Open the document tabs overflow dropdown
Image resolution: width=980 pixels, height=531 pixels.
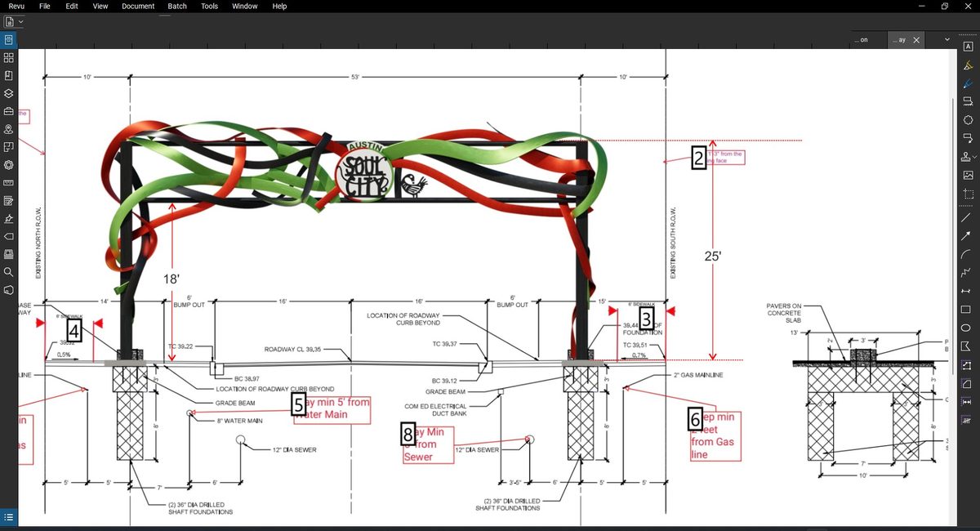coord(947,39)
